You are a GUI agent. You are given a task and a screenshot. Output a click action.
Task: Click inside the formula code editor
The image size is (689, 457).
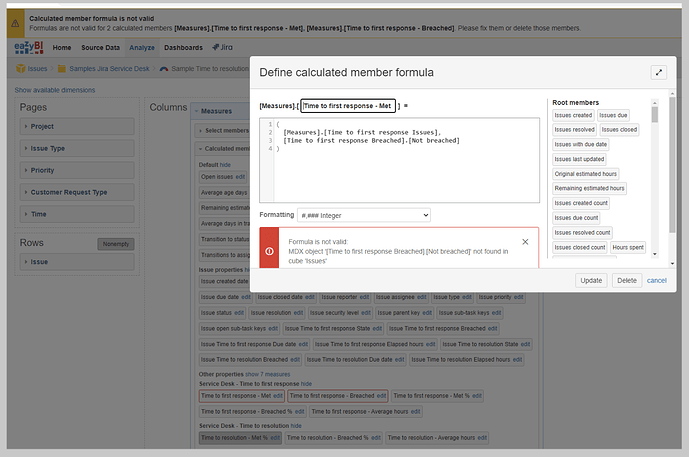399,160
